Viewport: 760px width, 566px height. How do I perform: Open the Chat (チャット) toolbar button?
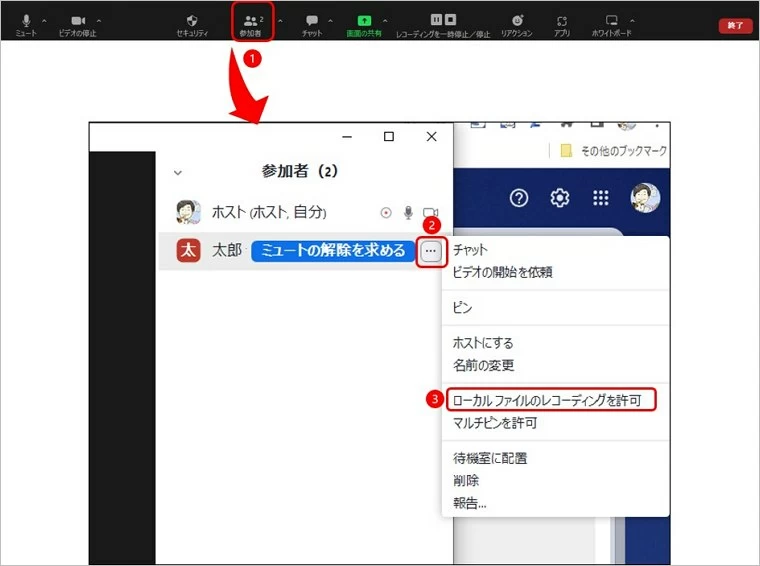tap(312, 24)
